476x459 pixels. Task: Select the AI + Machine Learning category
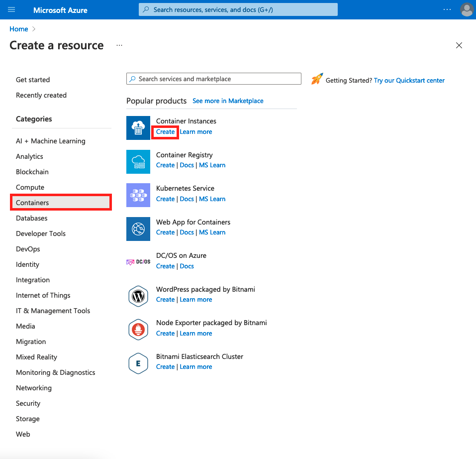coord(51,141)
